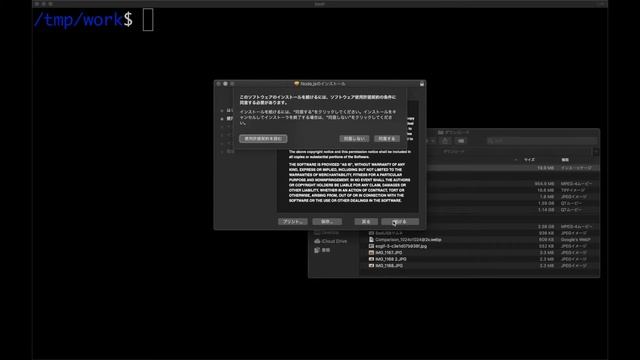The width and height of the screenshot is (640, 360).
Task: Click the '1.14 GB' size cell in Finder
Action: tap(546, 210)
